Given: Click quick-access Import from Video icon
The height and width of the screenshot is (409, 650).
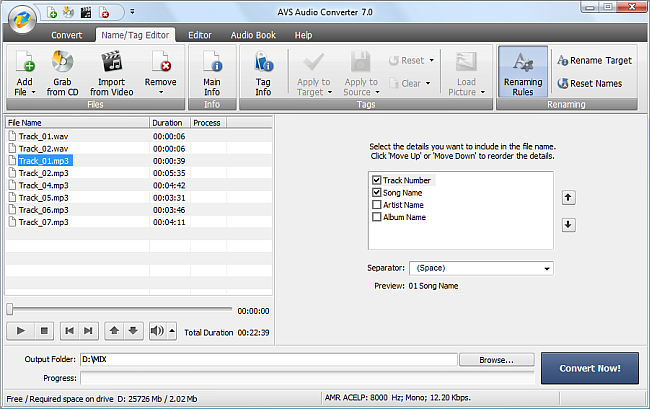Looking at the screenshot, I should [86, 12].
